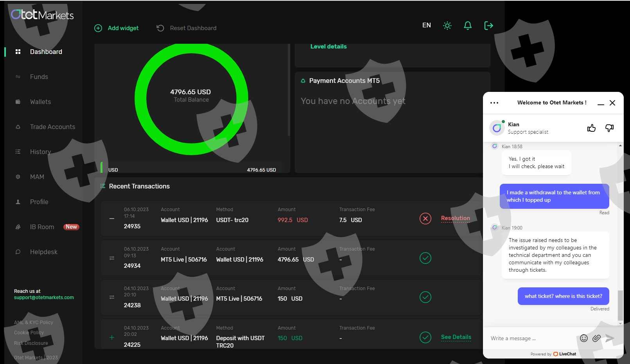Screen dimensions: 630x364
Task: Reset Dashboard layout
Action: pyautogui.click(x=187, y=28)
